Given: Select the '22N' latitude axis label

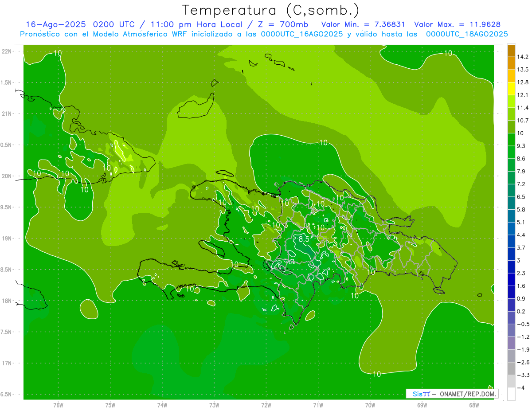Looking at the screenshot, I should pyautogui.click(x=7, y=51).
